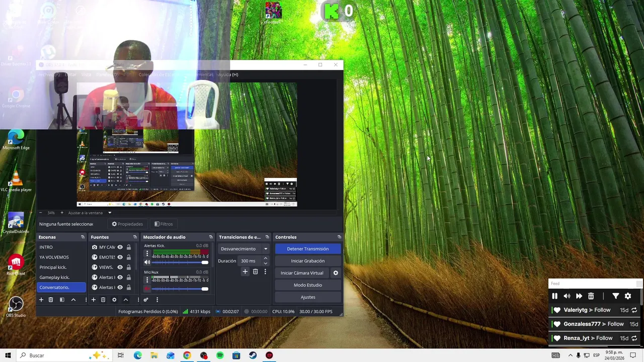Open Filtros for selected source
The width and height of the screenshot is (644, 362).
click(x=164, y=224)
